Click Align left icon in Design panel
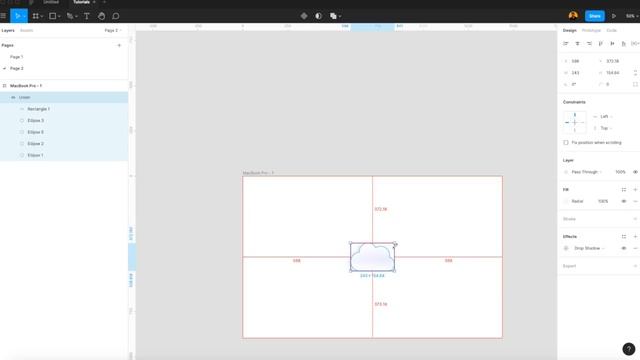Viewport: 640px width, 360px height. coord(566,43)
